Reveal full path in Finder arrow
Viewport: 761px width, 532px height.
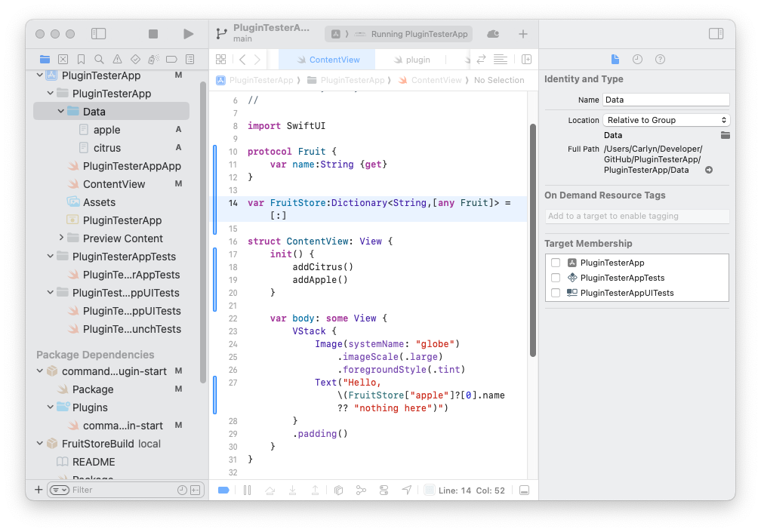pyautogui.click(x=709, y=170)
